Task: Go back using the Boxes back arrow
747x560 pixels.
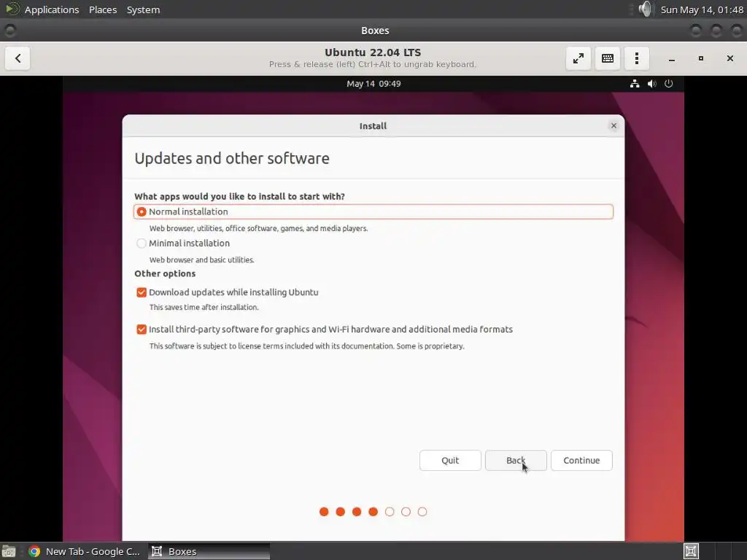Action: (18, 58)
